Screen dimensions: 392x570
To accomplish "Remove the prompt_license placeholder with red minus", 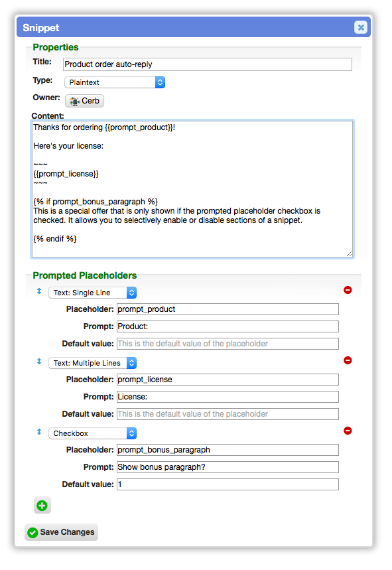I will (348, 360).
